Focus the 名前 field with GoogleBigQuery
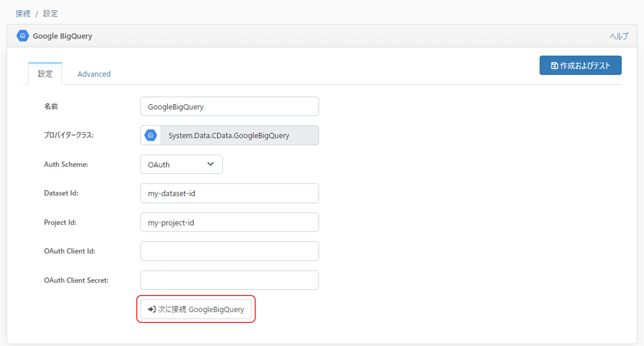The image size is (644, 346). point(229,107)
